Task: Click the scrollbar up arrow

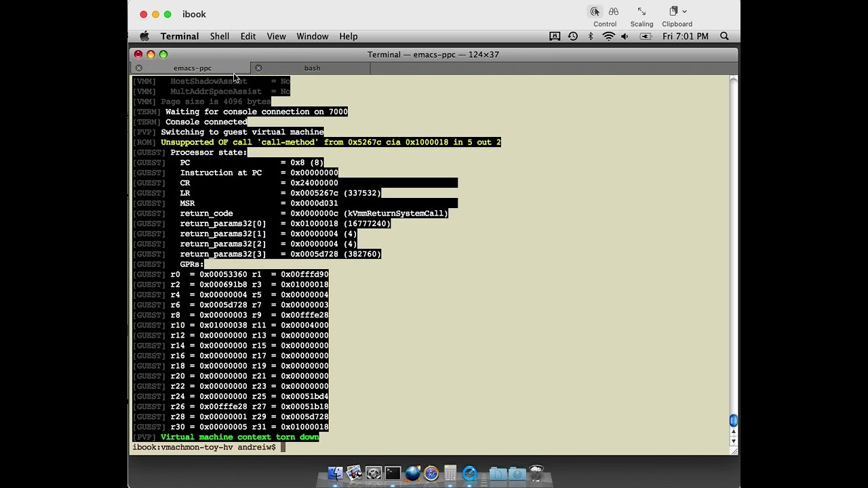Action: [733, 432]
